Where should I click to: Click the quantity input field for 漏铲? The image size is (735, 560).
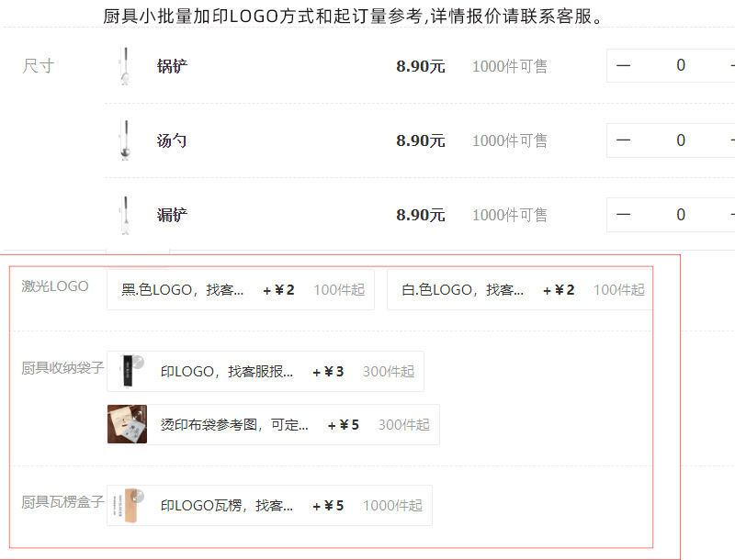(681, 215)
